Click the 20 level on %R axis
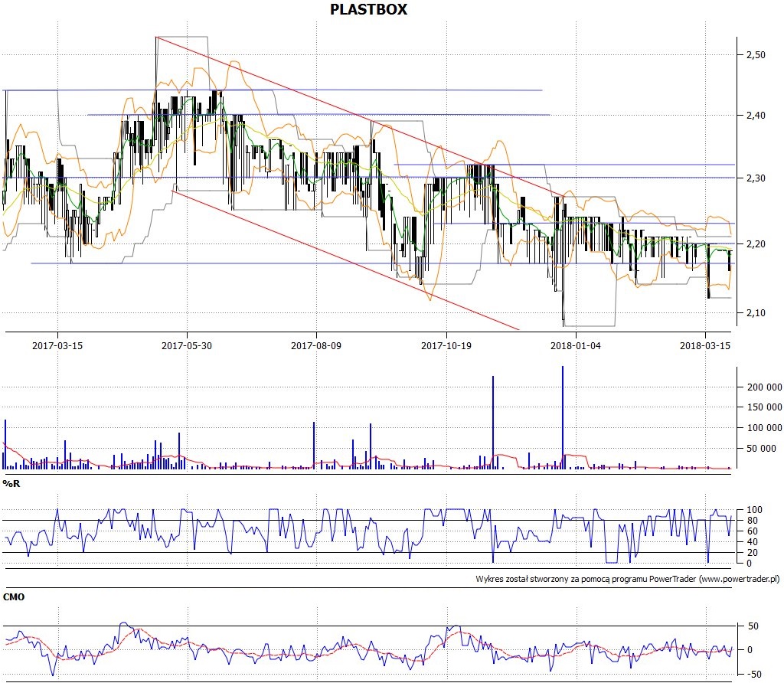Viewport: 784px width, 683px height. point(752,553)
